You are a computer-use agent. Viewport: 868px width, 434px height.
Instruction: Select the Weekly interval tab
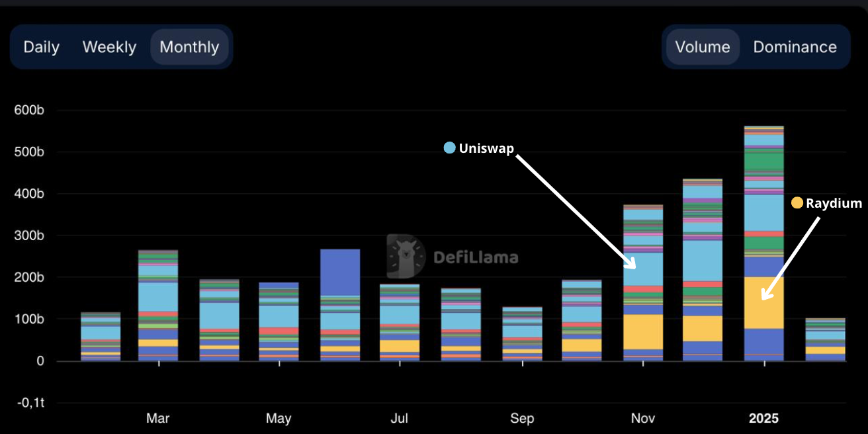[109, 47]
